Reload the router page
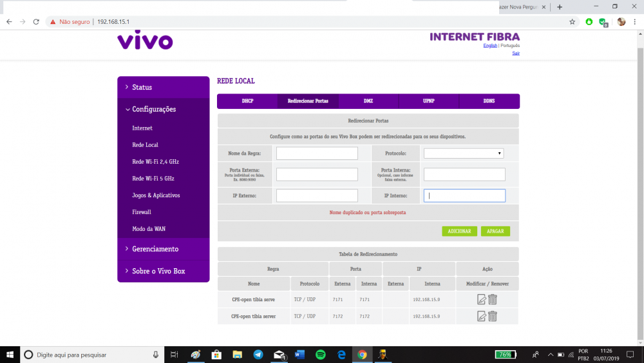Screen dimensions: 644x363 pyautogui.click(x=36, y=22)
